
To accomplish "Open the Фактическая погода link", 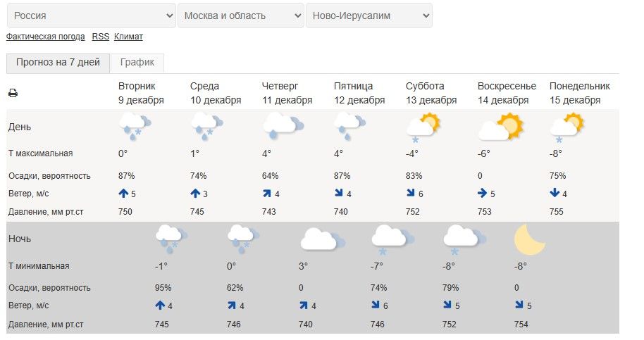I will coord(45,37).
